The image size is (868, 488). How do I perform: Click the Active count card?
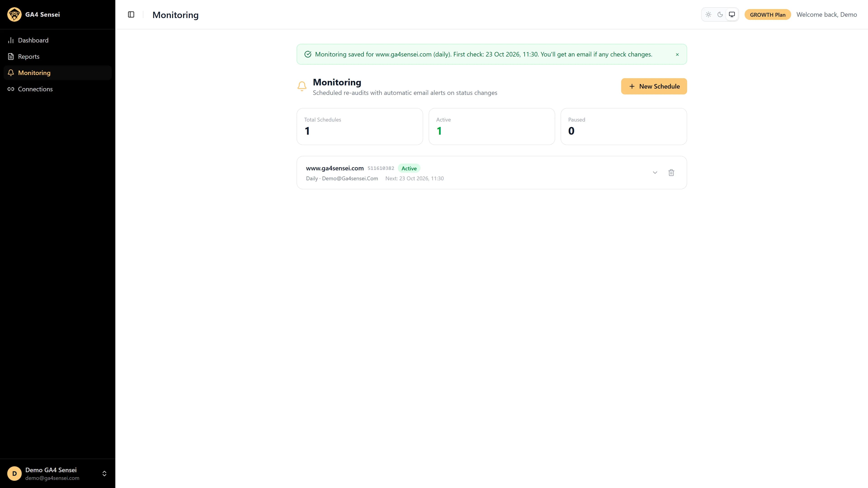click(492, 127)
